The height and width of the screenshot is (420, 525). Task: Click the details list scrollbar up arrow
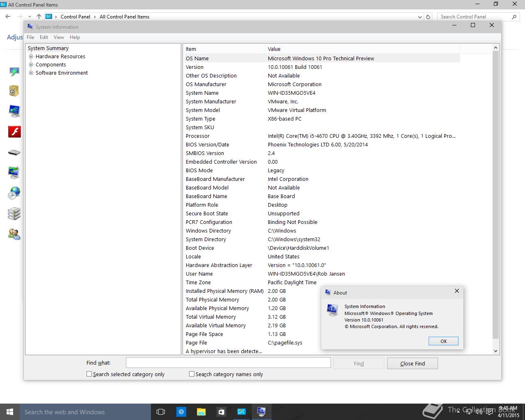click(x=495, y=48)
